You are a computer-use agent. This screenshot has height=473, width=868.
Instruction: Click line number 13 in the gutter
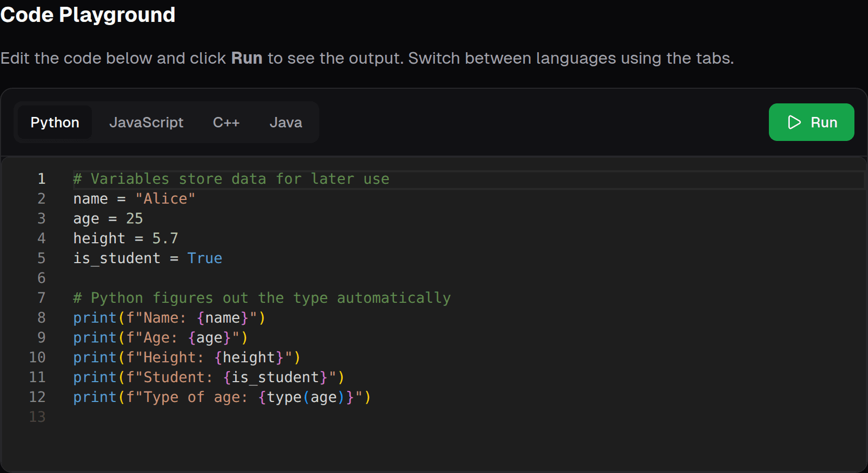(x=38, y=417)
